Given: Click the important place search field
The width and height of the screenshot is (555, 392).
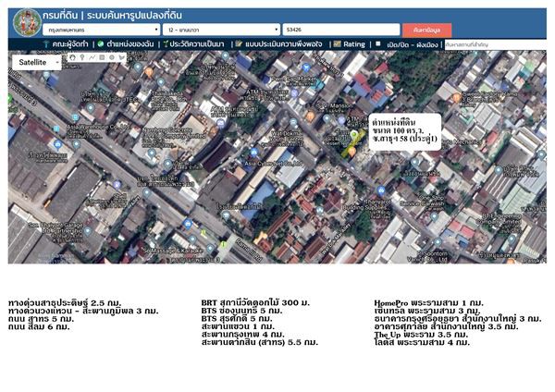Looking at the screenshot, I should point(495,44).
